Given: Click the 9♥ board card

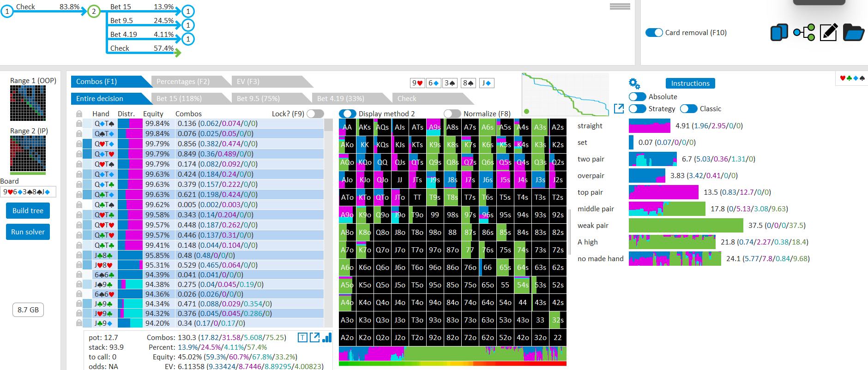Looking at the screenshot, I should pyautogui.click(x=417, y=83).
